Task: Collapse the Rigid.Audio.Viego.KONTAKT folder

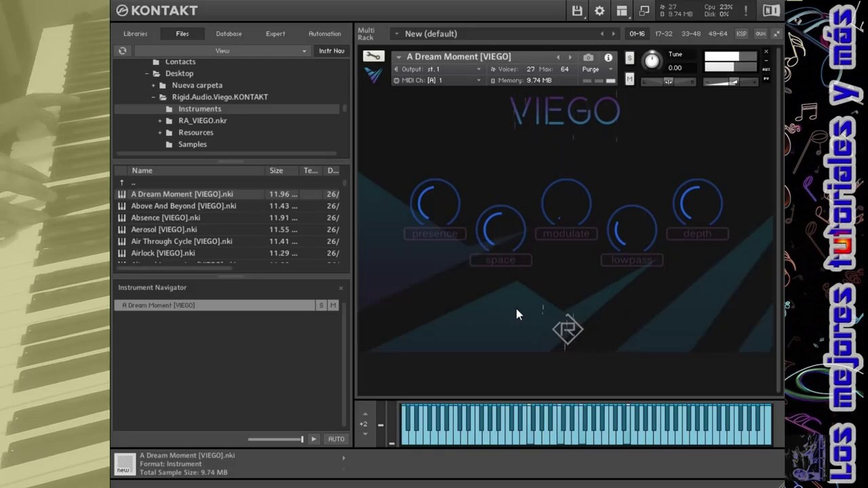Action: [x=154, y=97]
